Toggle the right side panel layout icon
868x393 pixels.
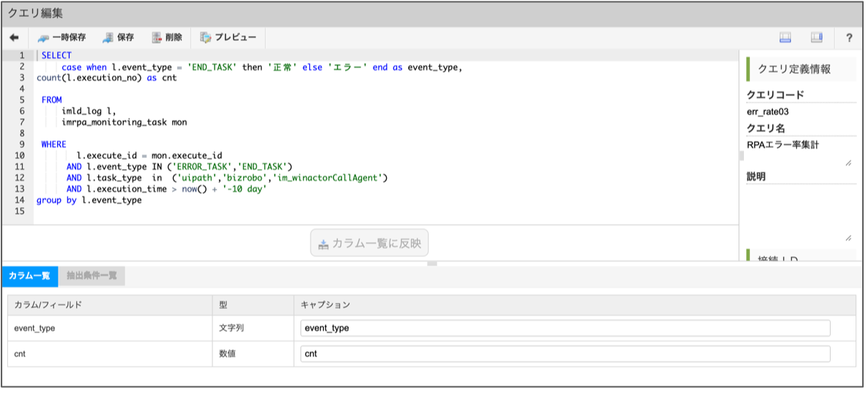tap(817, 37)
